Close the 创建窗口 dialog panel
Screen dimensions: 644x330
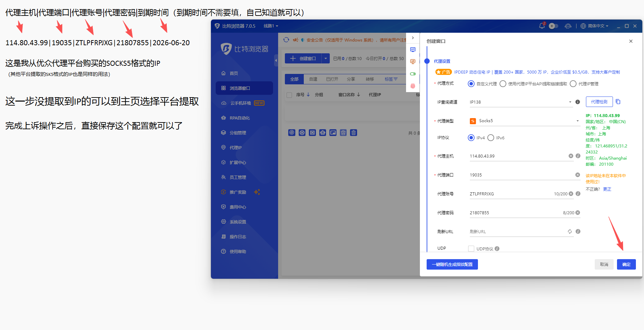tap(631, 41)
